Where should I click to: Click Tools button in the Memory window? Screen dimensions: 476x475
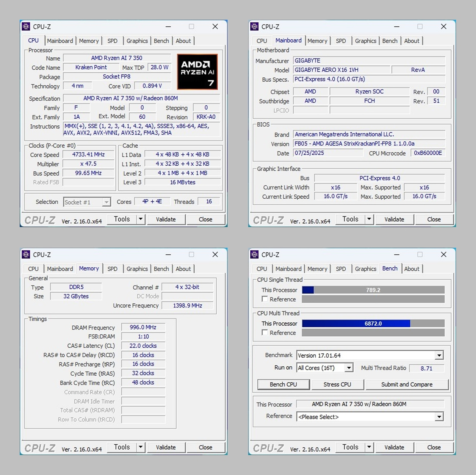pos(122,447)
